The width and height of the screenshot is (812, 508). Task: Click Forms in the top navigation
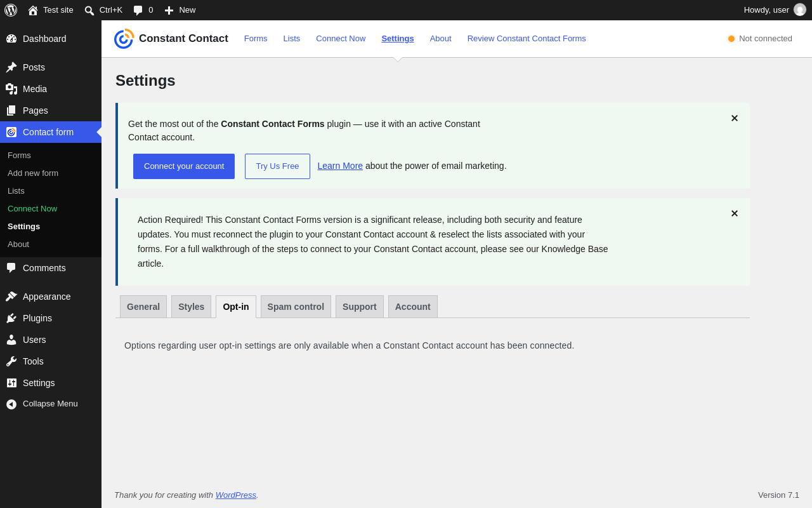point(256,38)
